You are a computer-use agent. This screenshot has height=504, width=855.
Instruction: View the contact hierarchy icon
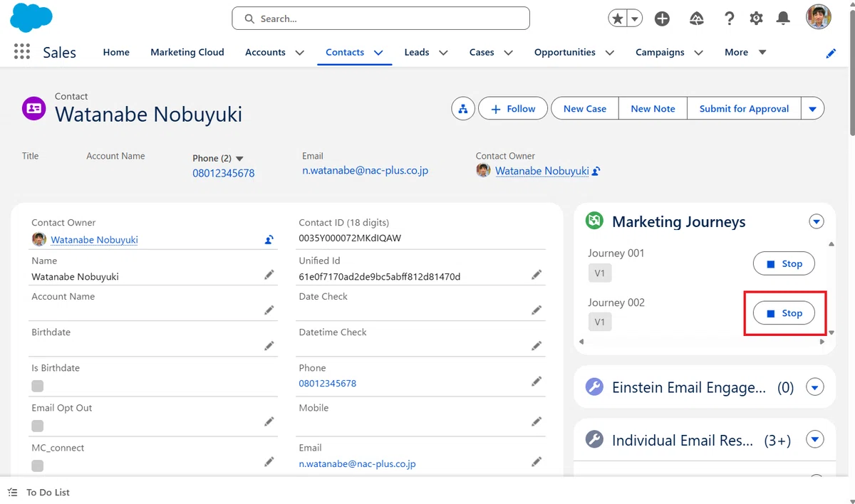point(463,109)
